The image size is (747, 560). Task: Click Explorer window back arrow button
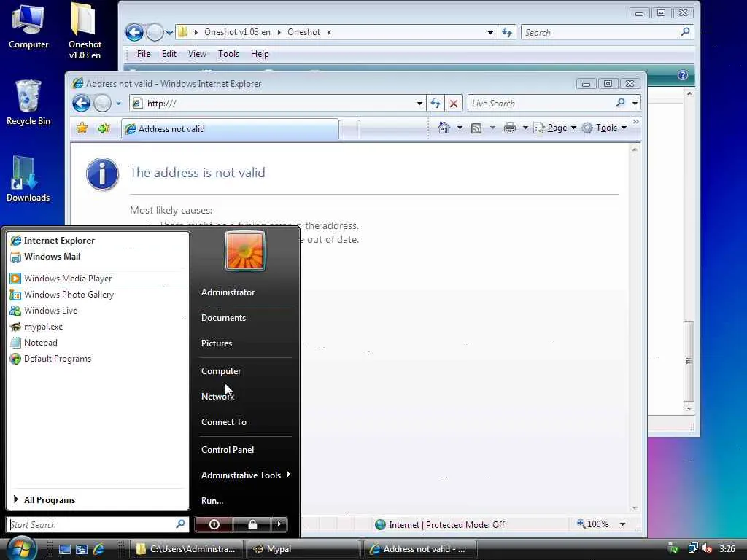tap(134, 32)
